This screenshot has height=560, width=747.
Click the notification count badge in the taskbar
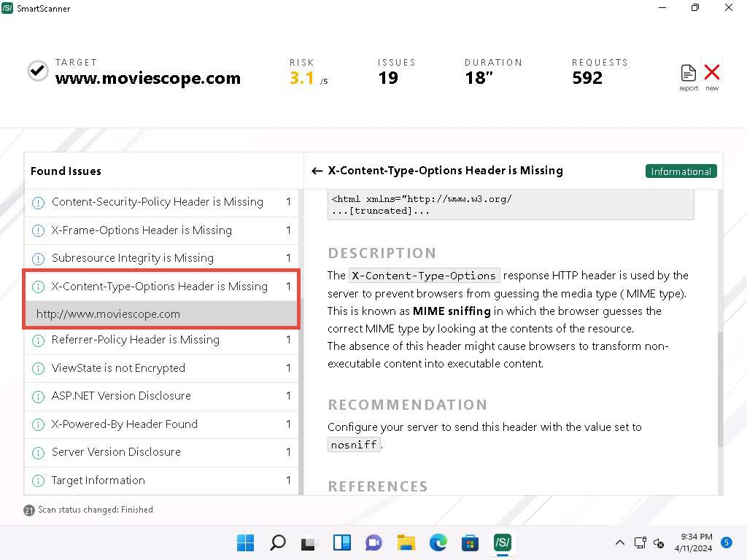tap(726, 542)
